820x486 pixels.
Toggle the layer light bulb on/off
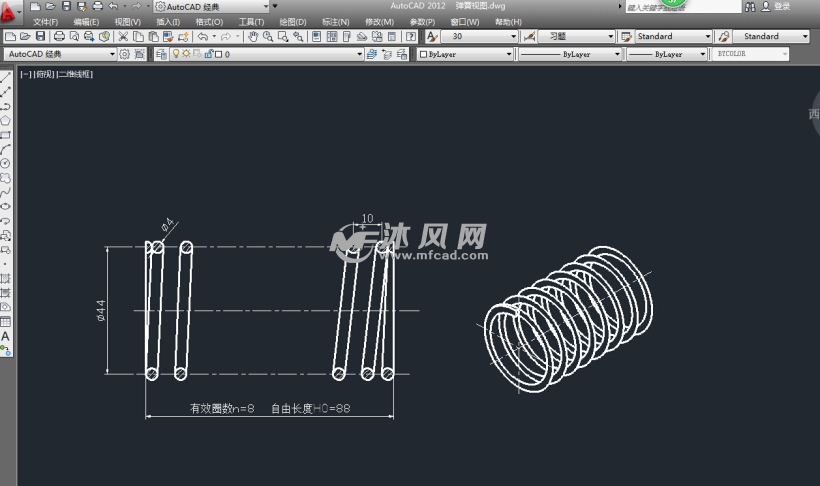176,54
